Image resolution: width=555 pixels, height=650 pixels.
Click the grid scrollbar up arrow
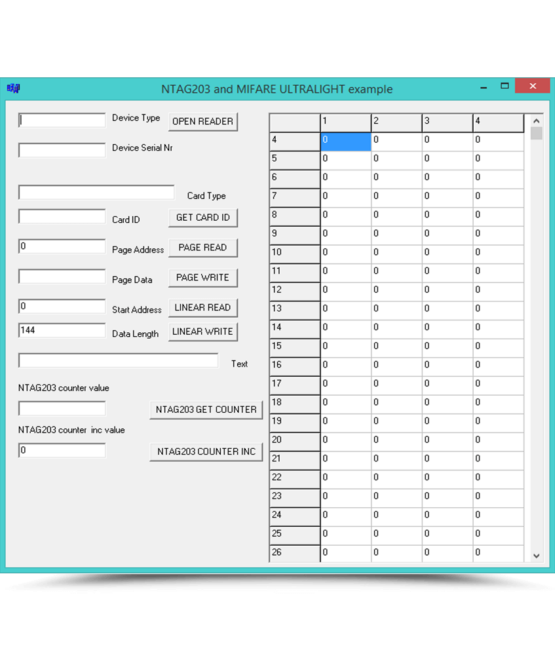click(x=536, y=121)
